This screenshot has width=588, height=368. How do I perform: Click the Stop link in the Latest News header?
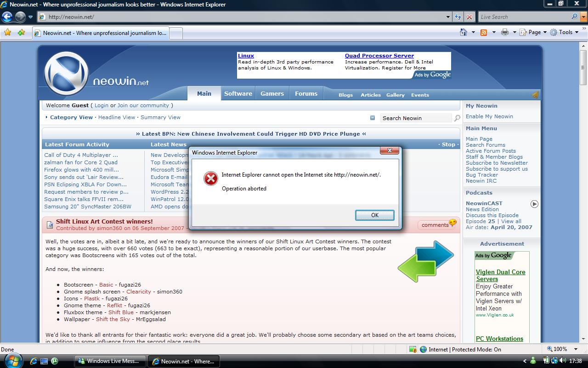(x=448, y=144)
